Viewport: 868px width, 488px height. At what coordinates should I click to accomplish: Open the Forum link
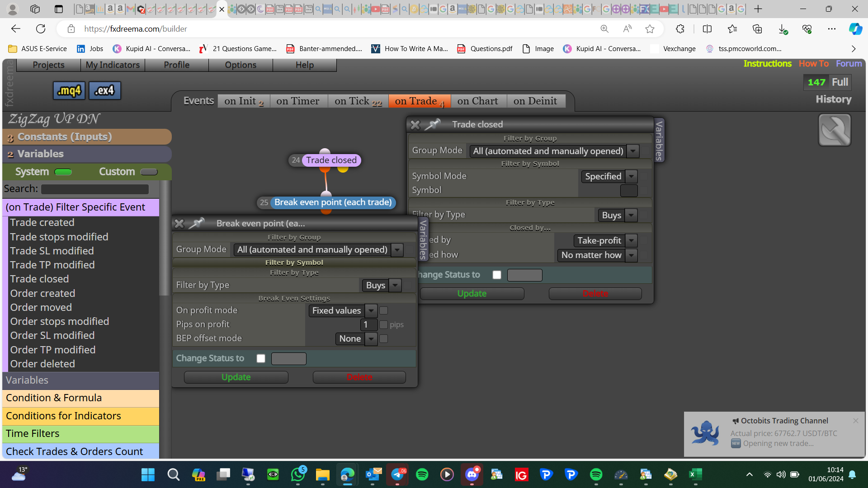(x=849, y=64)
